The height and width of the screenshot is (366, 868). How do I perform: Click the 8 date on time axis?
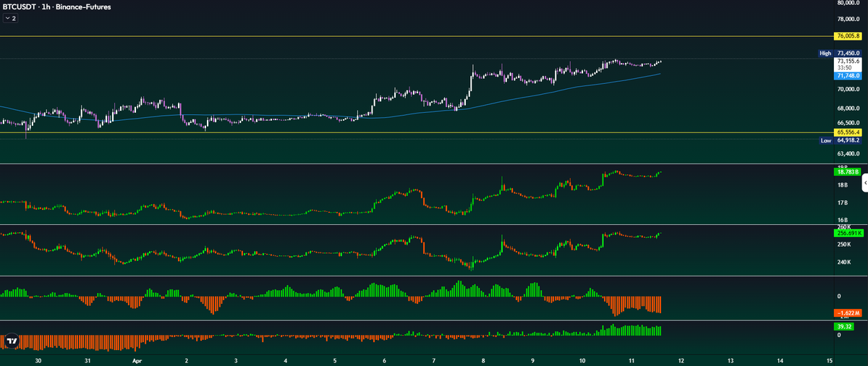pos(482,359)
